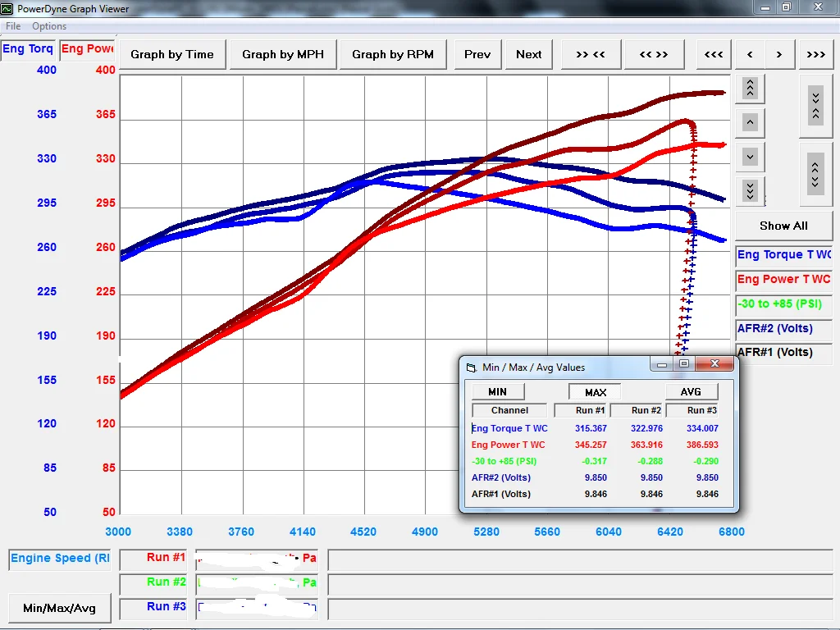The image size is (840, 630).
Task: Open the Options menu
Action: [49, 26]
